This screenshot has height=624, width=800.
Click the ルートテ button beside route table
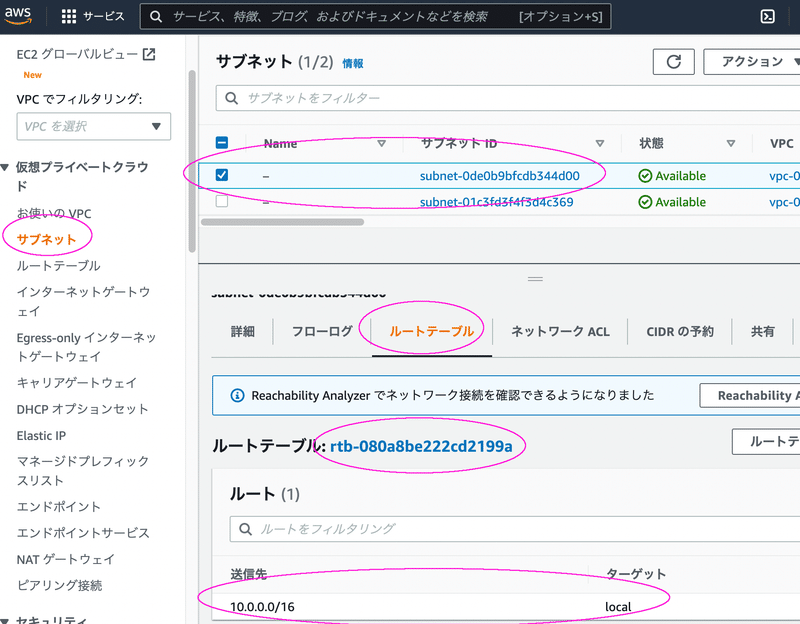click(766, 441)
